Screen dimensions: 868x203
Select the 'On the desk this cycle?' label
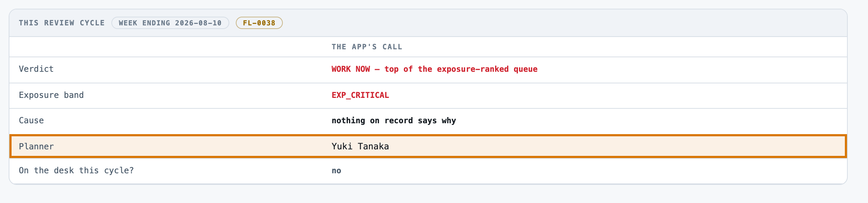[x=76, y=170]
